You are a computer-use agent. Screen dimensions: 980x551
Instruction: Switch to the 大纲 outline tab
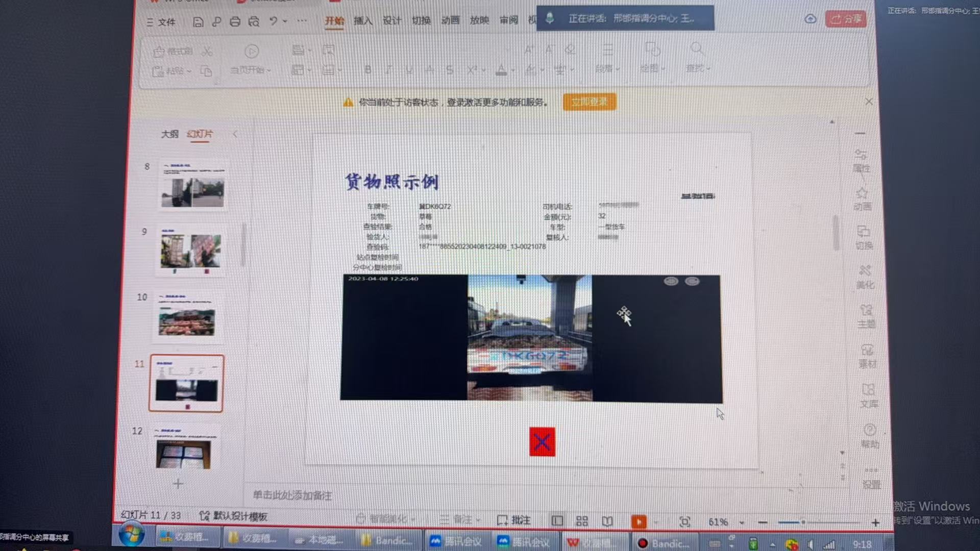point(170,134)
